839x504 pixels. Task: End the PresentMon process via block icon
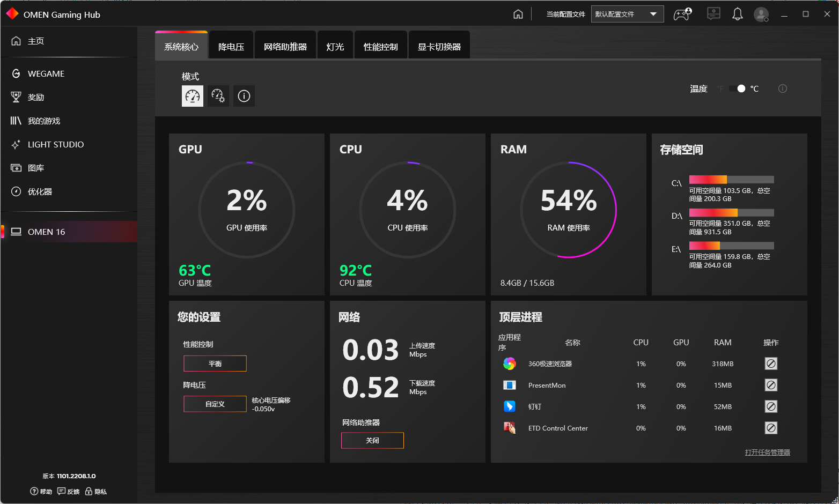(771, 385)
